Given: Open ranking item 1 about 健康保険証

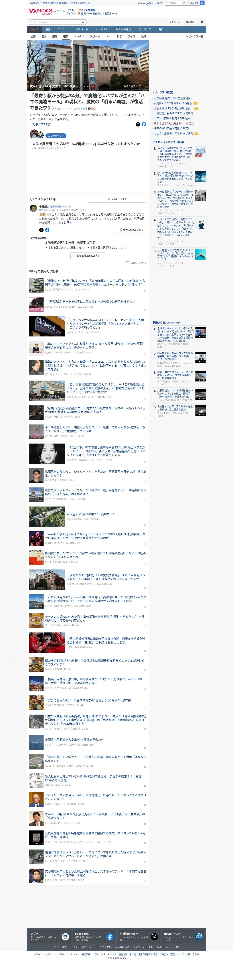Looking at the screenshot, I should tap(175, 154).
